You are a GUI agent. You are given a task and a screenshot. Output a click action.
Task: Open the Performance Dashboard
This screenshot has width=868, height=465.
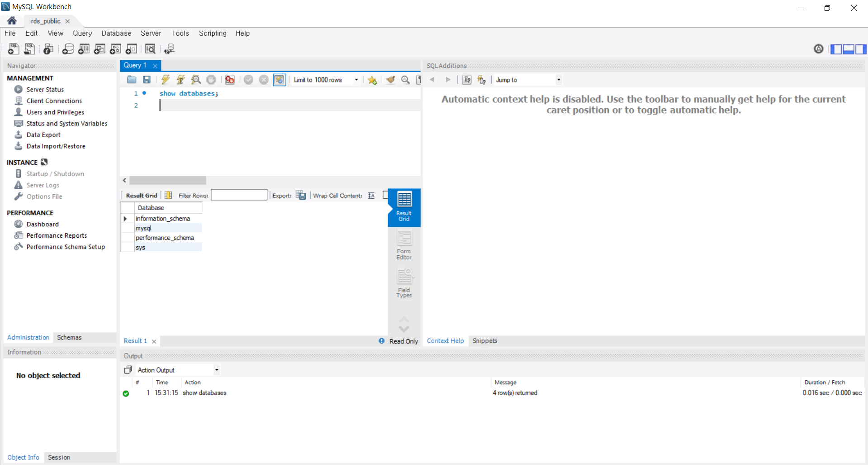[x=43, y=224]
